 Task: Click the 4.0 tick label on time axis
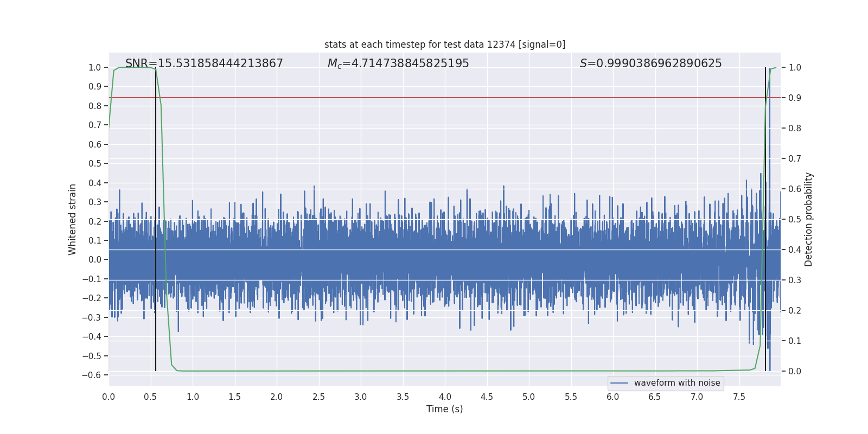(x=445, y=397)
